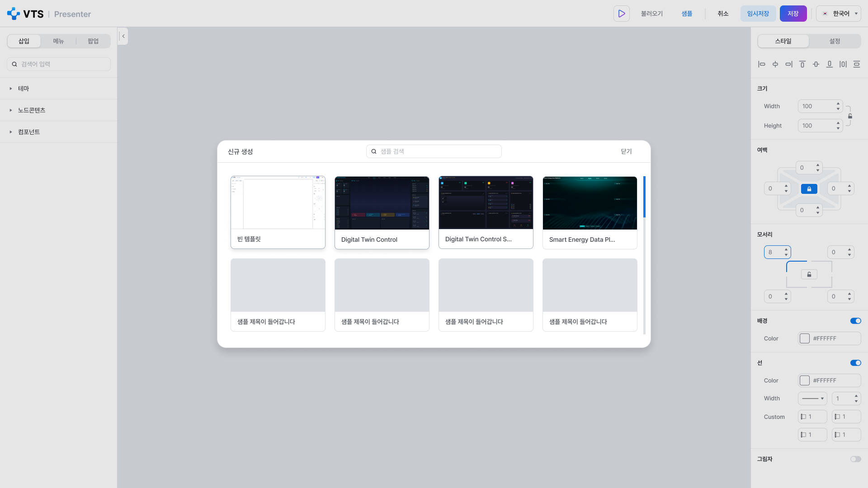Screen dimensions: 868x488
Task: Select the Smart Energy Data Pl... sample
Action: (590, 212)
